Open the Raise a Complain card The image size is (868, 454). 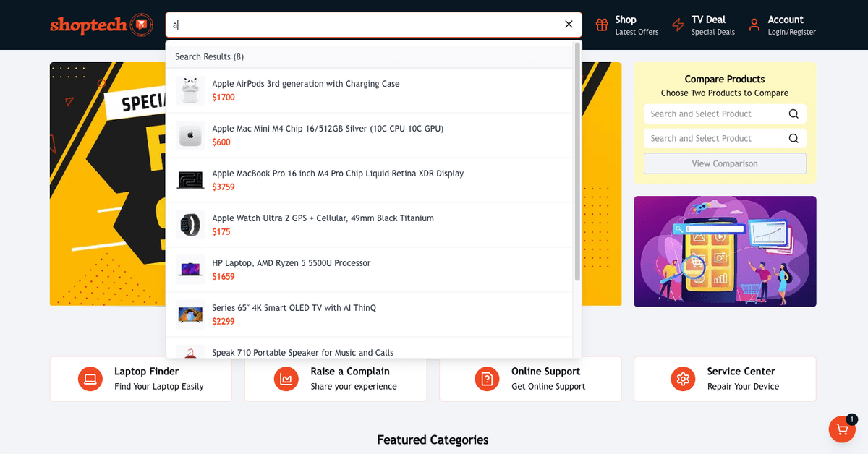pos(336,379)
